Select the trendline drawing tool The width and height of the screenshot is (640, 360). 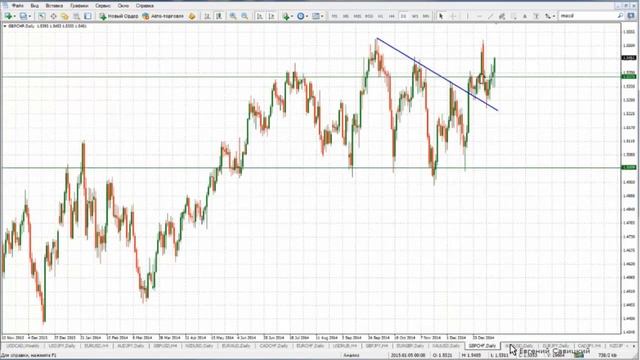(490, 16)
